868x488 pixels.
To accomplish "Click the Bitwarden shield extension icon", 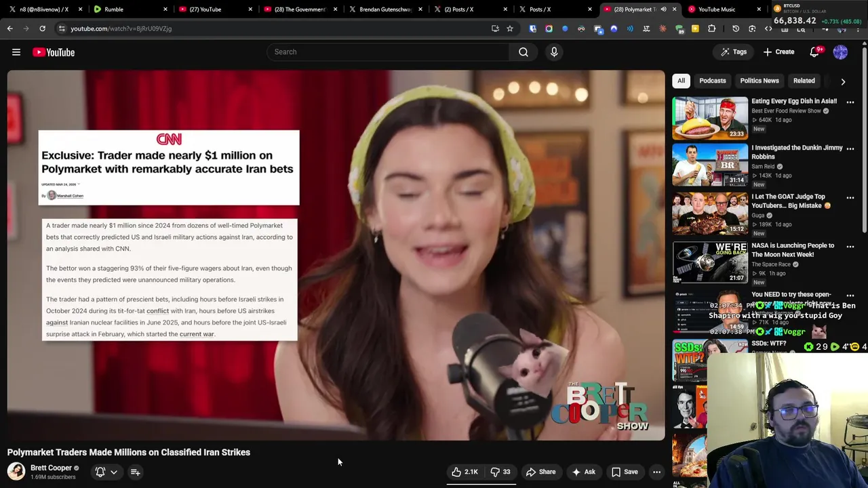I will (x=532, y=28).
